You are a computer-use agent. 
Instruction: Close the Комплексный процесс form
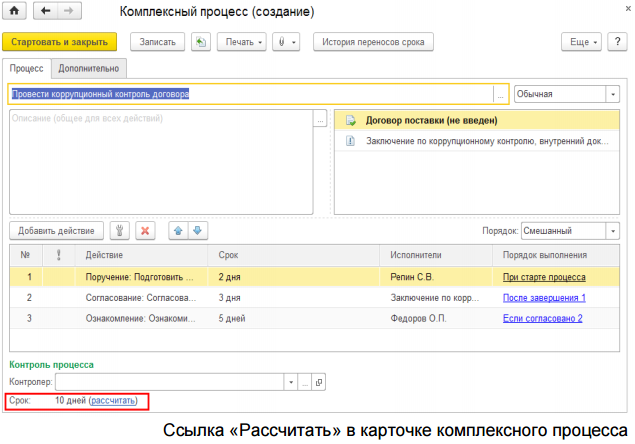(x=628, y=8)
